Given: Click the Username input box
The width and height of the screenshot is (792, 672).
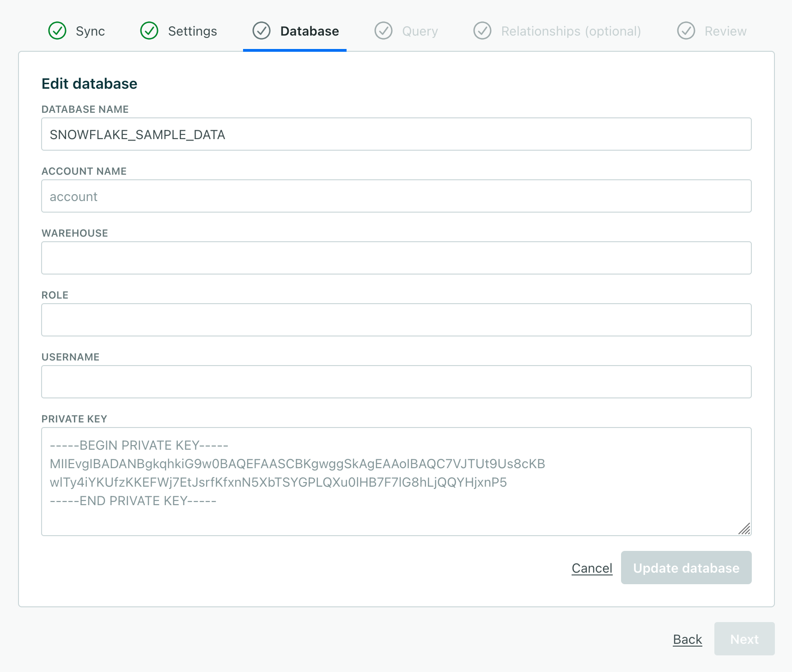Looking at the screenshot, I should 396,382.
